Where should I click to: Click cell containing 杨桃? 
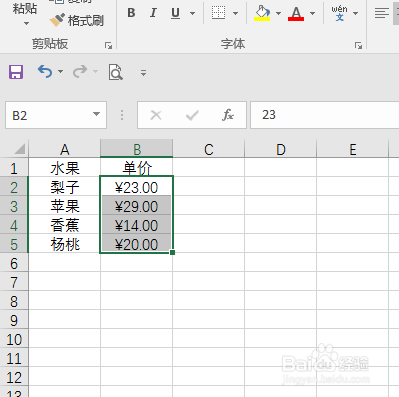(65, 244)
